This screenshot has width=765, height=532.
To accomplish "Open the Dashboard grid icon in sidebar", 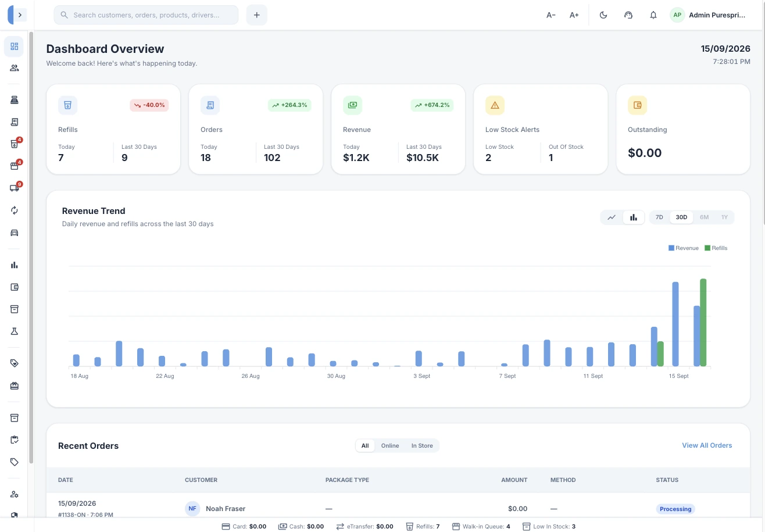I will tap(14, 47).
